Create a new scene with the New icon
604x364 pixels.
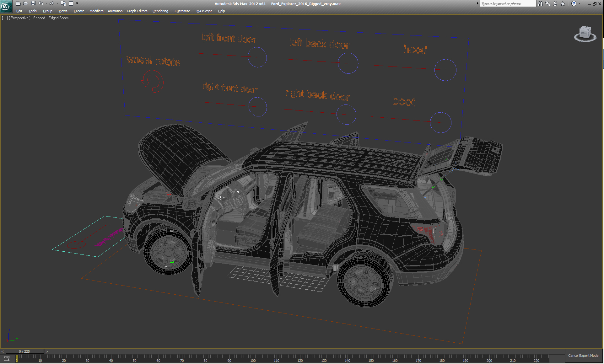[18, 3]
